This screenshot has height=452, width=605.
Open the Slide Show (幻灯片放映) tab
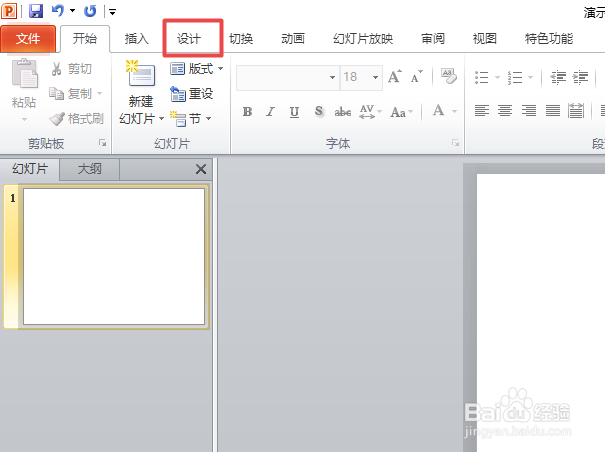363,39
